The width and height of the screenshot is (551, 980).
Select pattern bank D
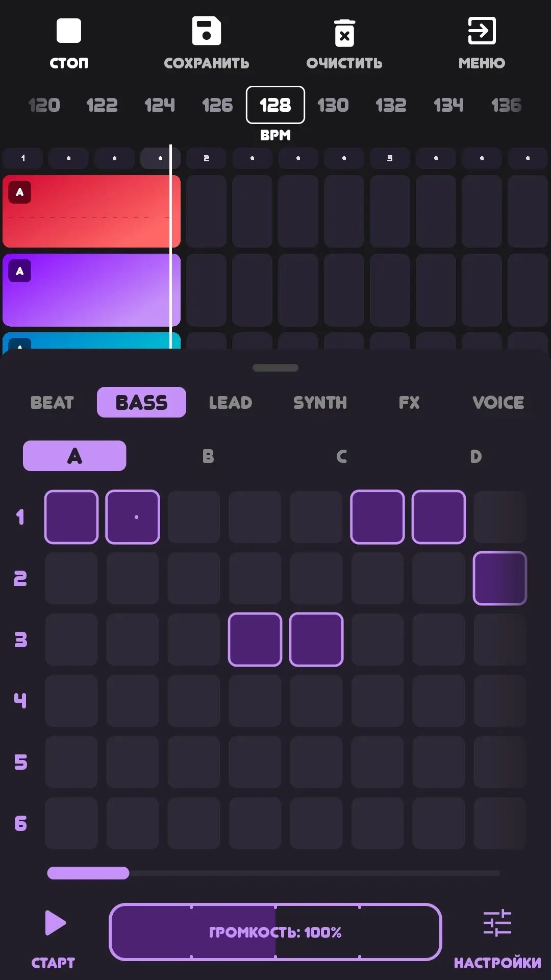pyautogui.click(x=475, y=456)
